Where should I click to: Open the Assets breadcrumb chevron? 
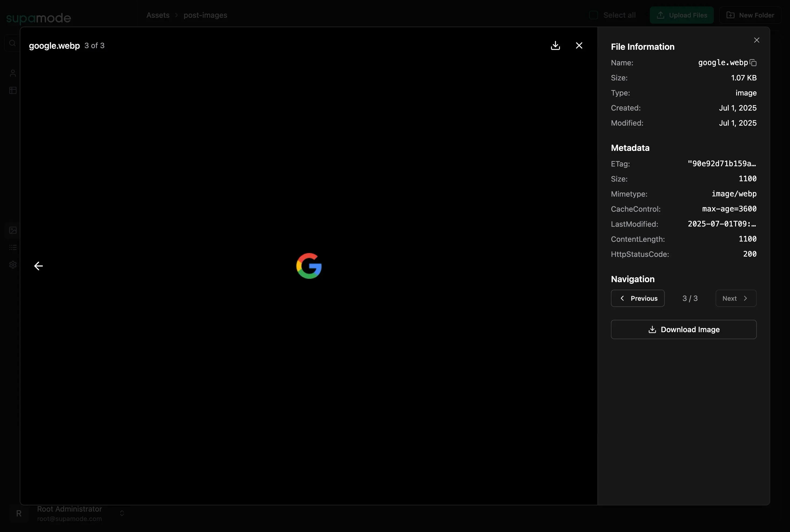click(x=176, y=15)
